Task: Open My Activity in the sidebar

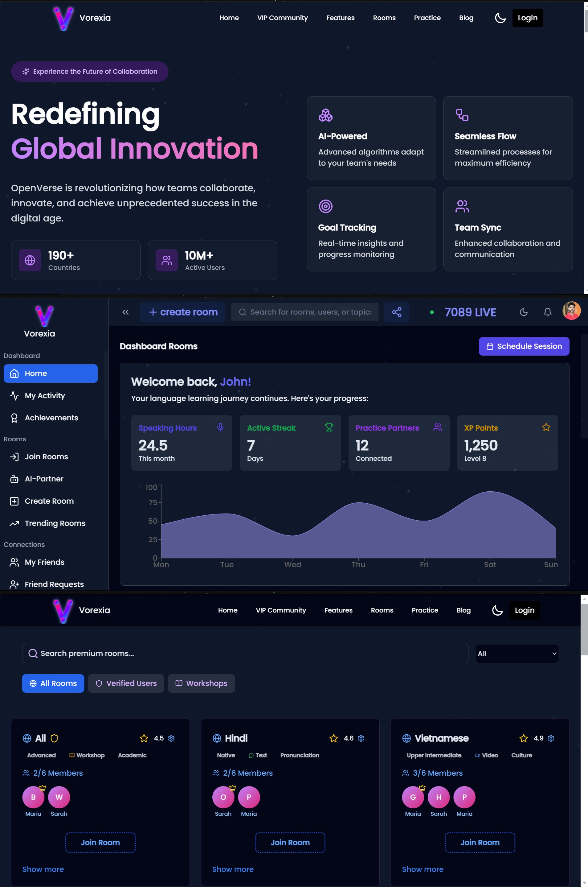Action: [45, 395]
